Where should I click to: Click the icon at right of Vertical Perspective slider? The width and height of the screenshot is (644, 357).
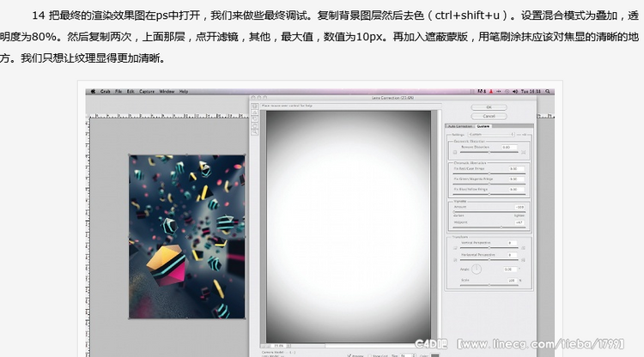[523, 248]
